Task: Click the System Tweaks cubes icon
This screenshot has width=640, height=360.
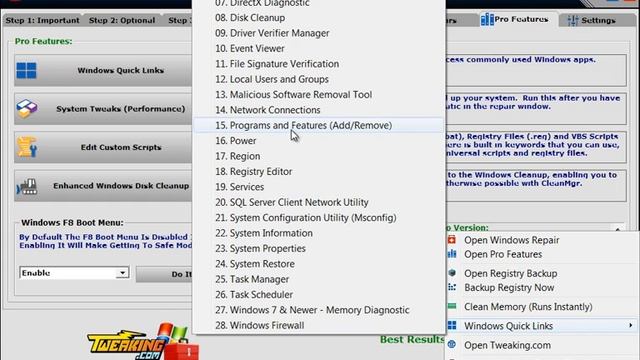Action: [x=27, y=109]
